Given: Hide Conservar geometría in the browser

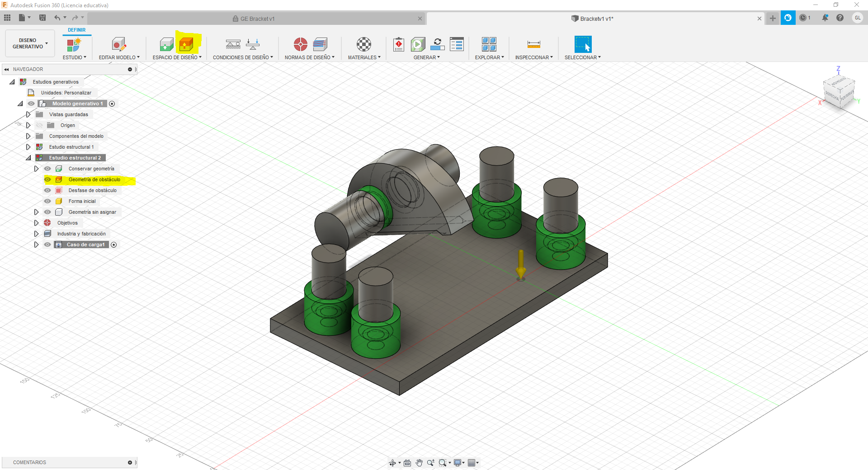Looking at the screenshot, I should (47, 169).
